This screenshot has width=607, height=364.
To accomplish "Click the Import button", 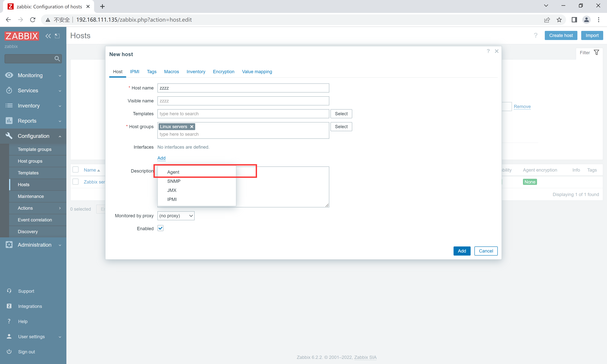I will [x=592, y=36].
